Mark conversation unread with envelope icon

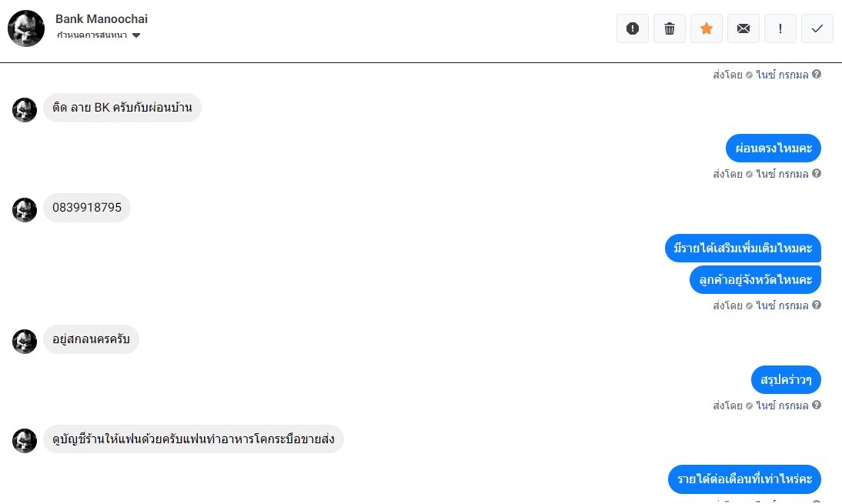[743, 28]
